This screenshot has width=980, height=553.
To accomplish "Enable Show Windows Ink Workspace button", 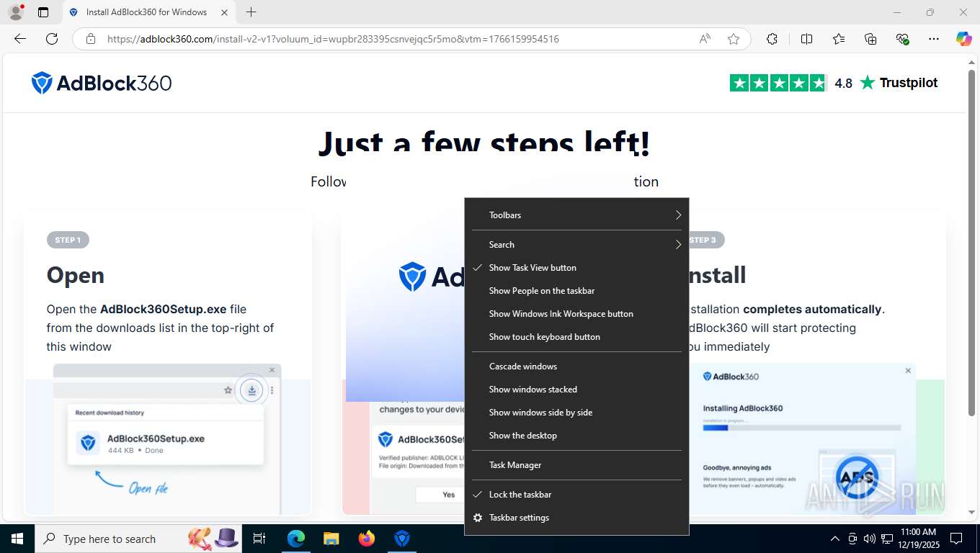I will click(x=576, y=314).
